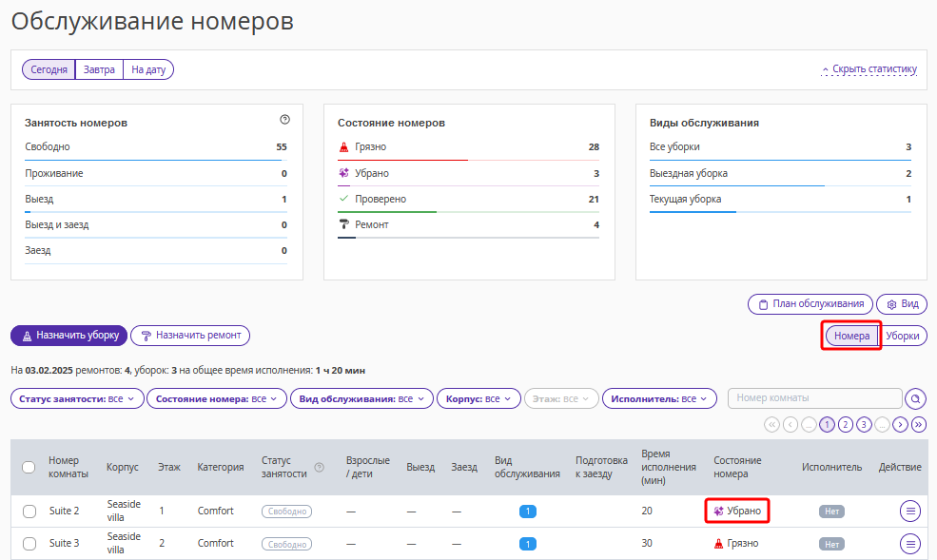Expand the Статус занятости filter dropdown
Image resolution: width=937 pixels, height=560 pixels.
coord(77,399)
